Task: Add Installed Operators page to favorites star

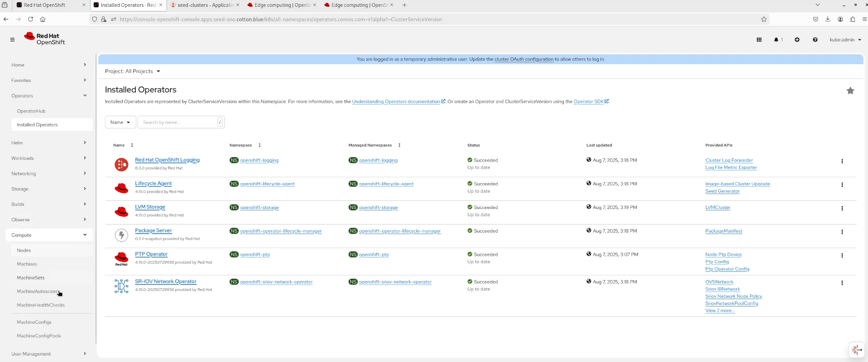Action: (x=850, y=91)
